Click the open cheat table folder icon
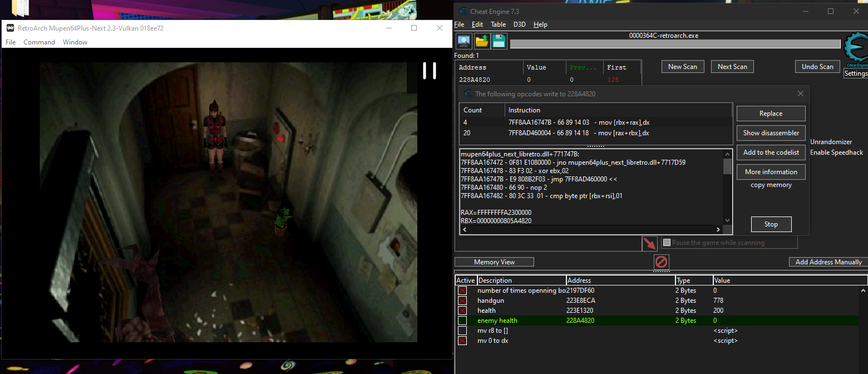This screenshot has width=868, height=374. [481, 41]
